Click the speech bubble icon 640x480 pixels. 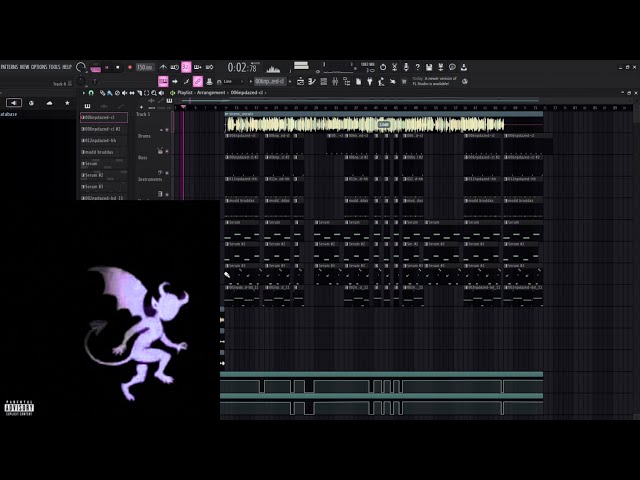tap(452, 67)
